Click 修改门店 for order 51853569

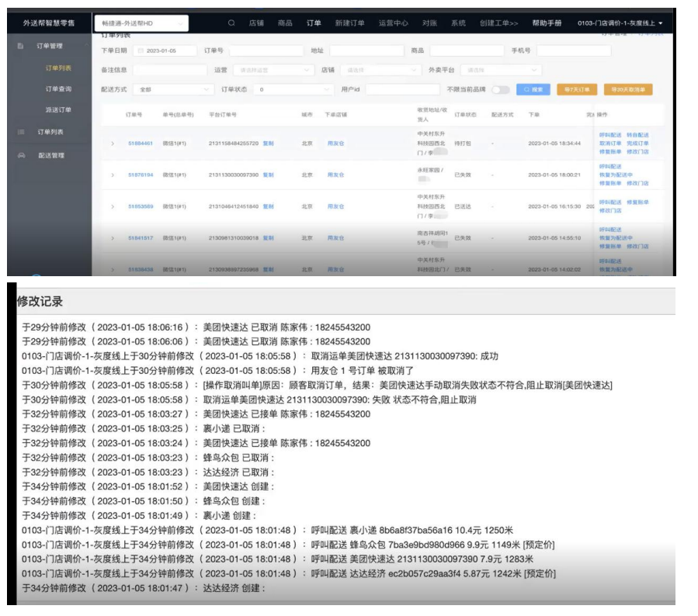coord(609,210)
